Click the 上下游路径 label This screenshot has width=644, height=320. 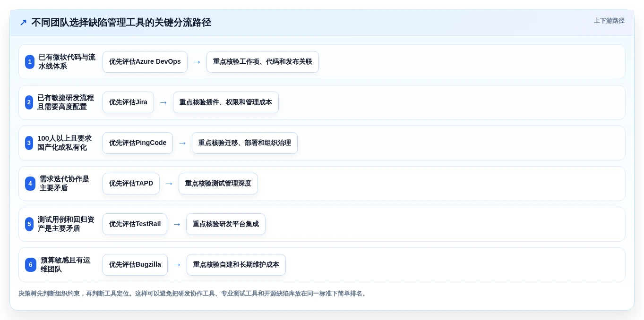click(x=609, y=21)
